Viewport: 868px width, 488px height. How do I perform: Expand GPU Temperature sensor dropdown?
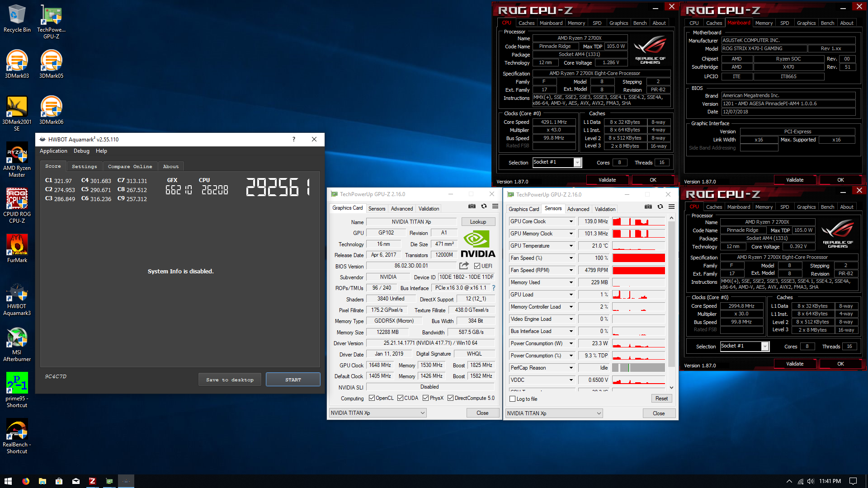[x=571, y=246]
